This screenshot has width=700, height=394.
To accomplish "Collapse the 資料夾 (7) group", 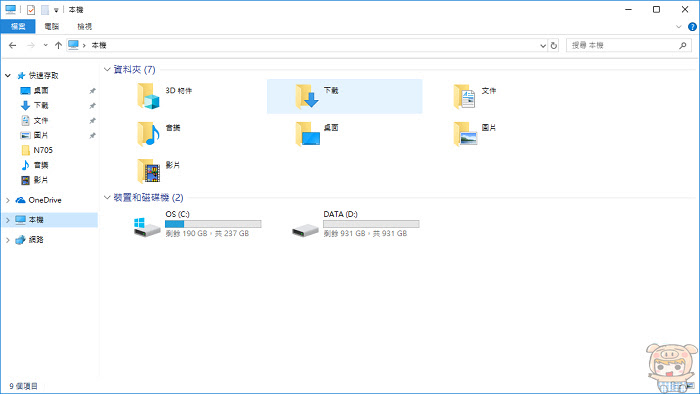I will click(x=107, y=69).
